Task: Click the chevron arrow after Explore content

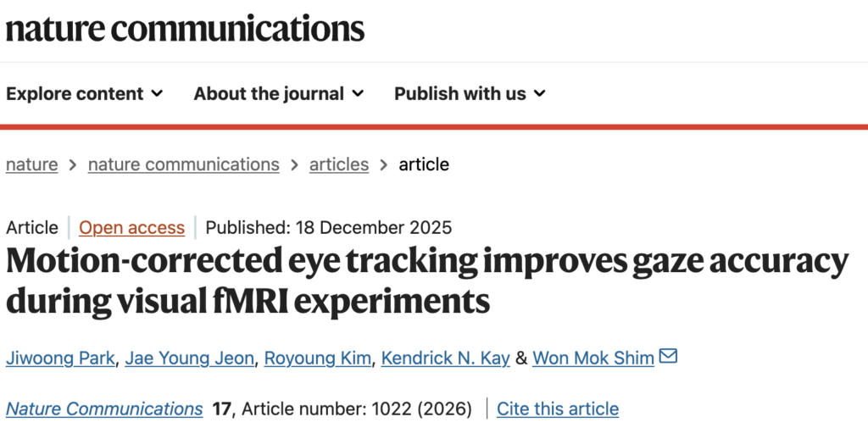Action: [x=157, y=93]
